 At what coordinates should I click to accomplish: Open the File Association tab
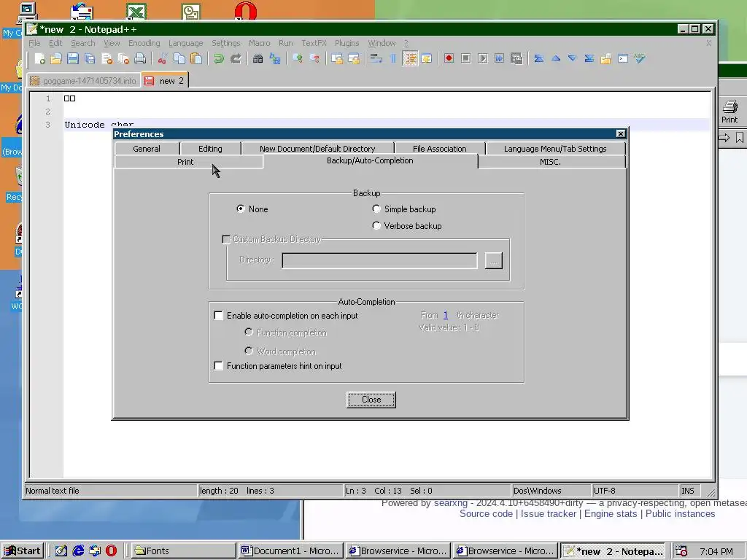point(440,149)
